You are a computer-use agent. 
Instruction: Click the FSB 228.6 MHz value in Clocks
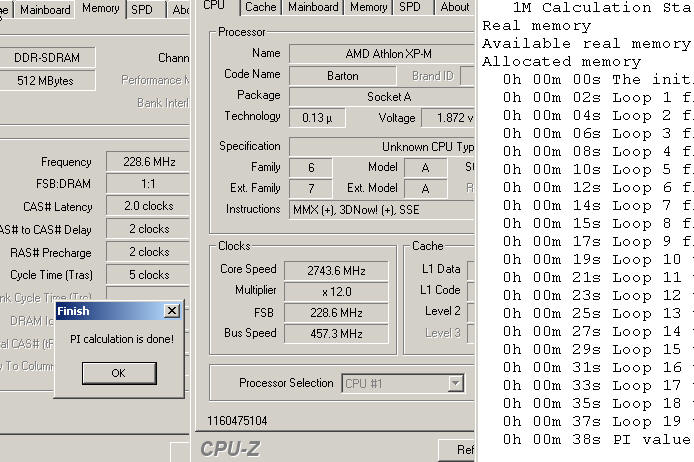point(336,313)
